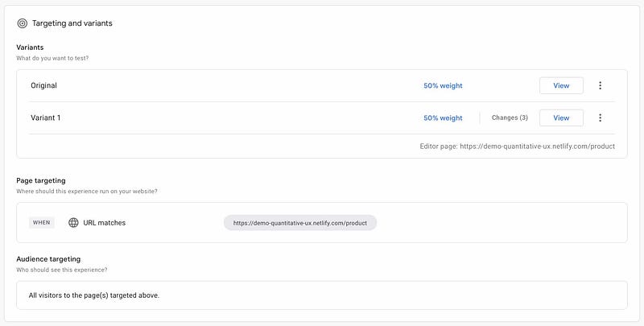644x326 pixels.
Task: Select the Variant 1 row name
Action: pos(46,118)
